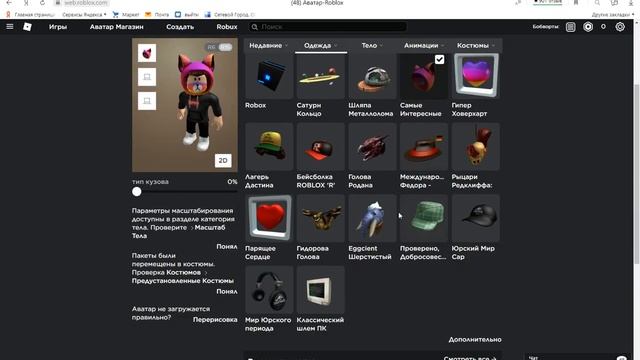Reload the page with refresh icon
640x360 pixels.
[42, 2]
